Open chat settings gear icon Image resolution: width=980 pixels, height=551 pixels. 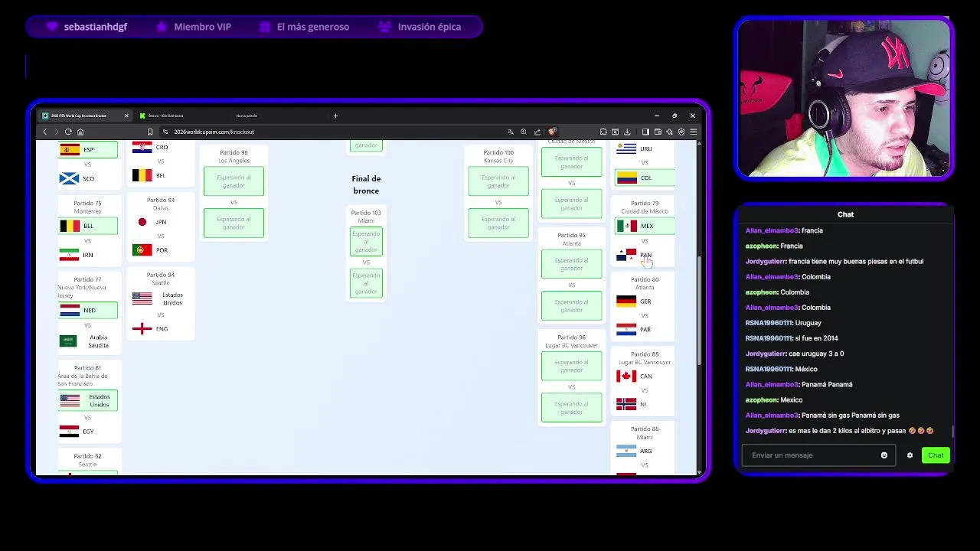(x=910, y=455)
